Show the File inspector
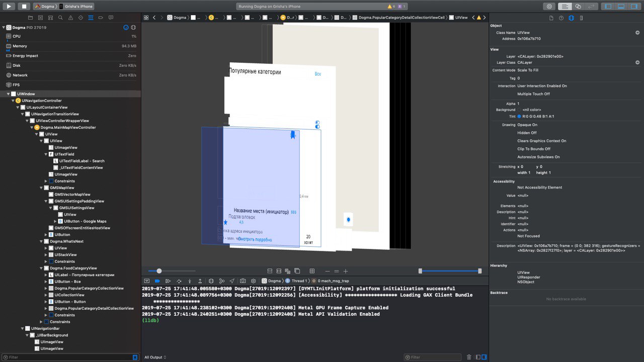 (551, 18)
